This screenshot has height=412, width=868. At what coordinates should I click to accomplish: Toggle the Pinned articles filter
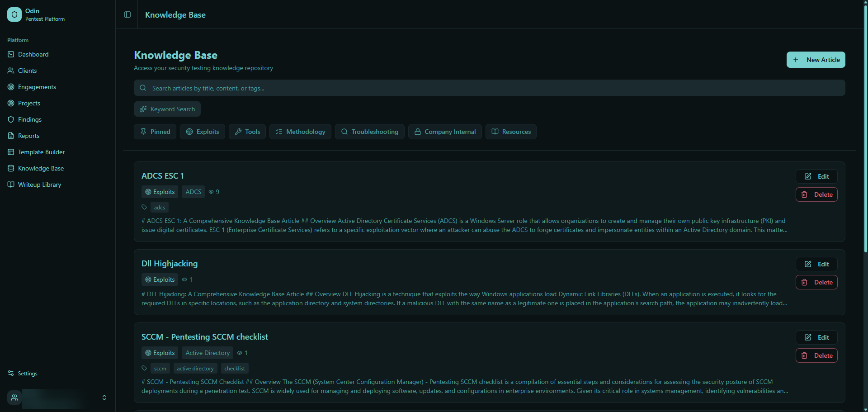(x=155, y=132)
